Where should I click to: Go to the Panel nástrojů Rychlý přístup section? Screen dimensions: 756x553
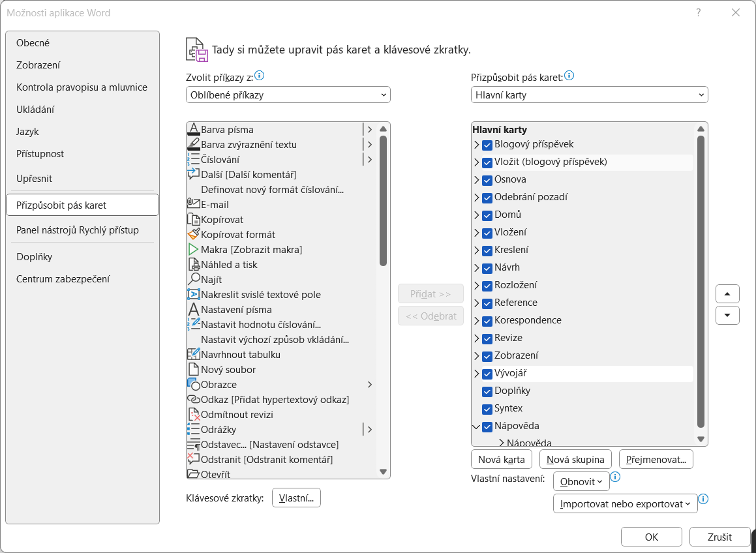coord(78,230)
